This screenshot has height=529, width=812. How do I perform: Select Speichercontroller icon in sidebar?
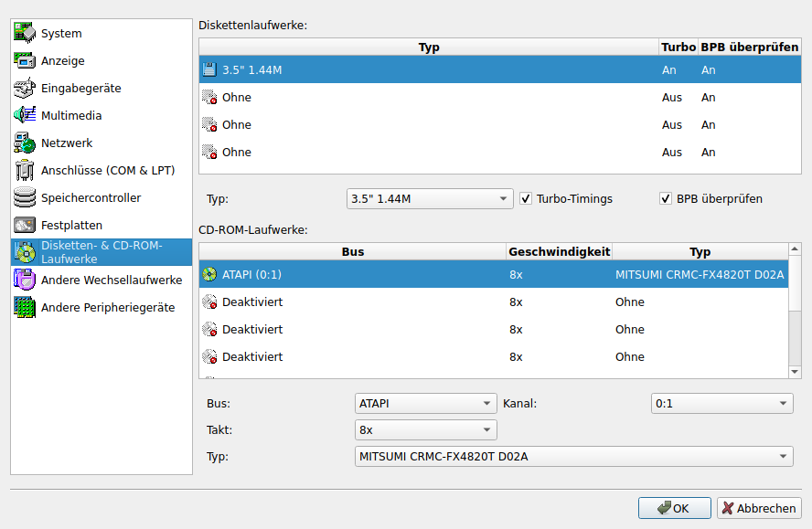(x=25, y=198)
